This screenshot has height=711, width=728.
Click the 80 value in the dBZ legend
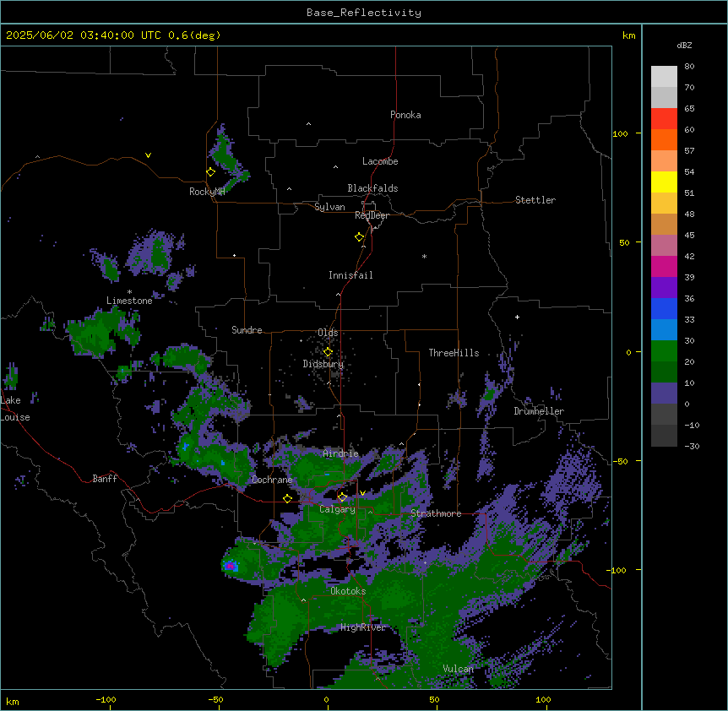click(689, 67)
